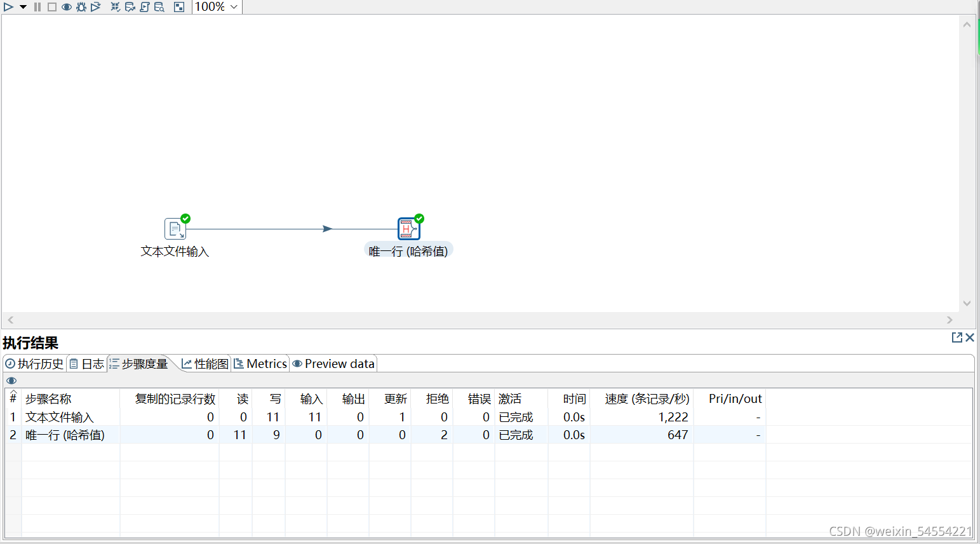The height and width of the screenshot is (544, 980).
Task: Click the 唯一行 (哈希值) step label on canvas
Action: tap(408, 252)
